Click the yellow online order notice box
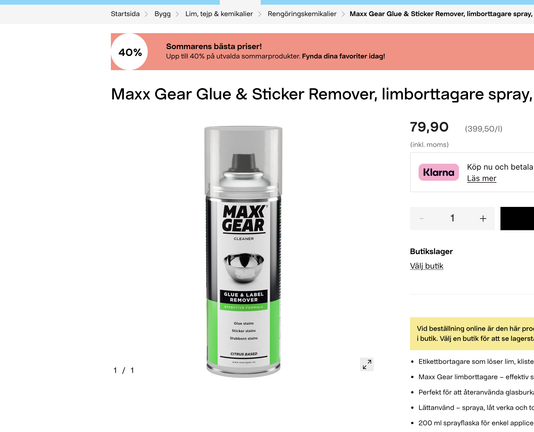 click(x=472, y=334)
